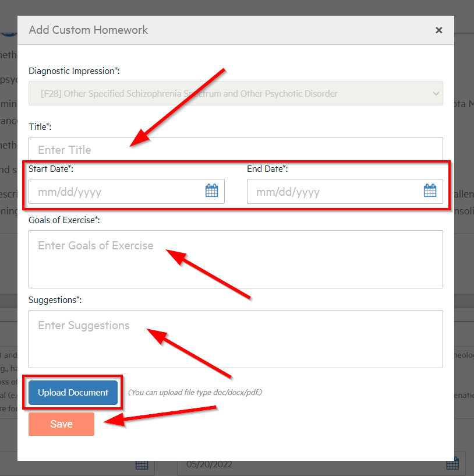474x476 pixels.
Task: Click the 'Start Date*:' label
Action: click(51, 169)
